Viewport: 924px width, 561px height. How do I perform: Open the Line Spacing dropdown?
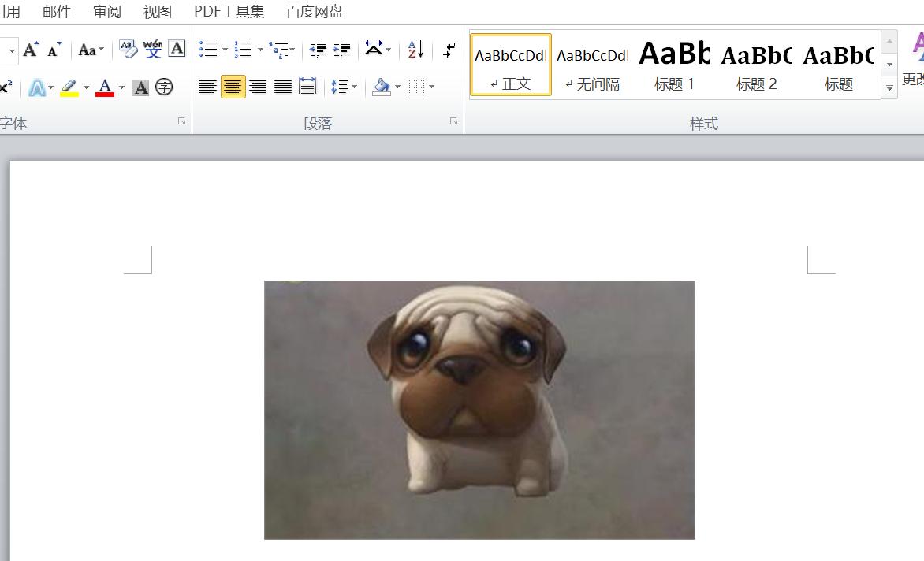345,87
